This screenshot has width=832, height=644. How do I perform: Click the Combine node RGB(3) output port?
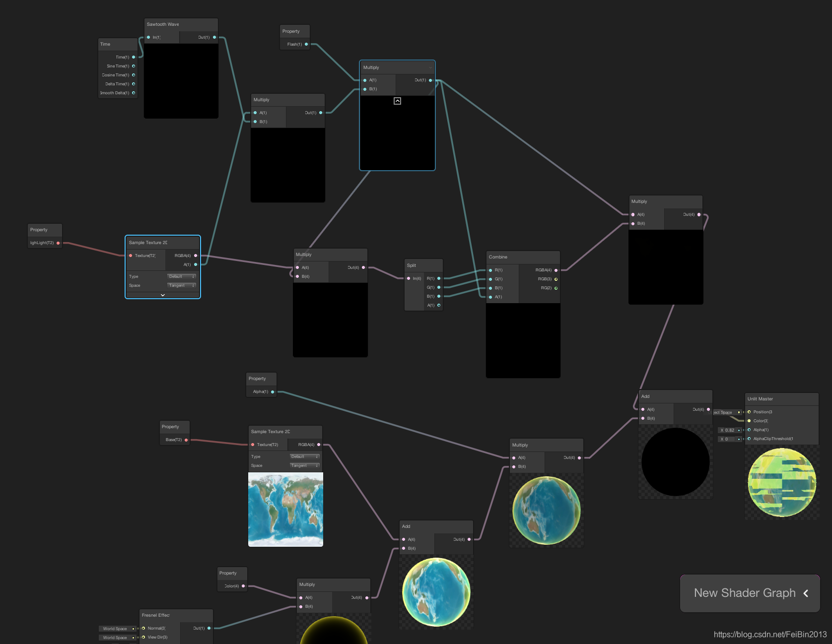tap(556, 279)
